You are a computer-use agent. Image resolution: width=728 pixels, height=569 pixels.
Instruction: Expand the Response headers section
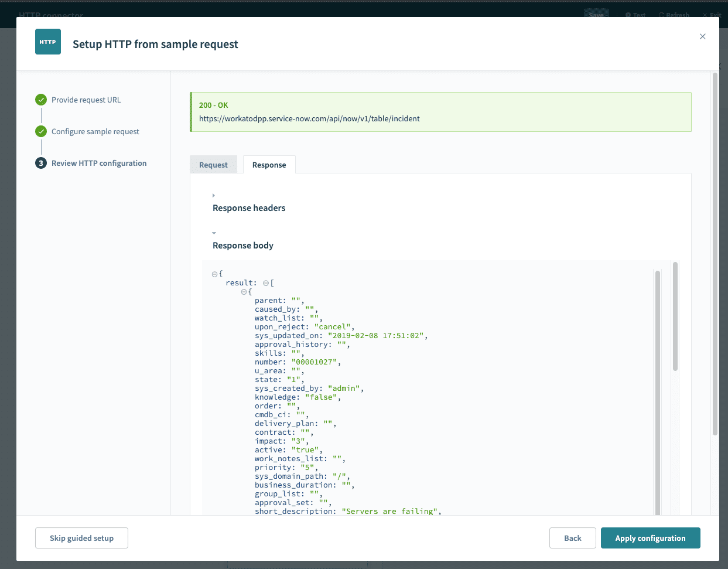point(213,195)
